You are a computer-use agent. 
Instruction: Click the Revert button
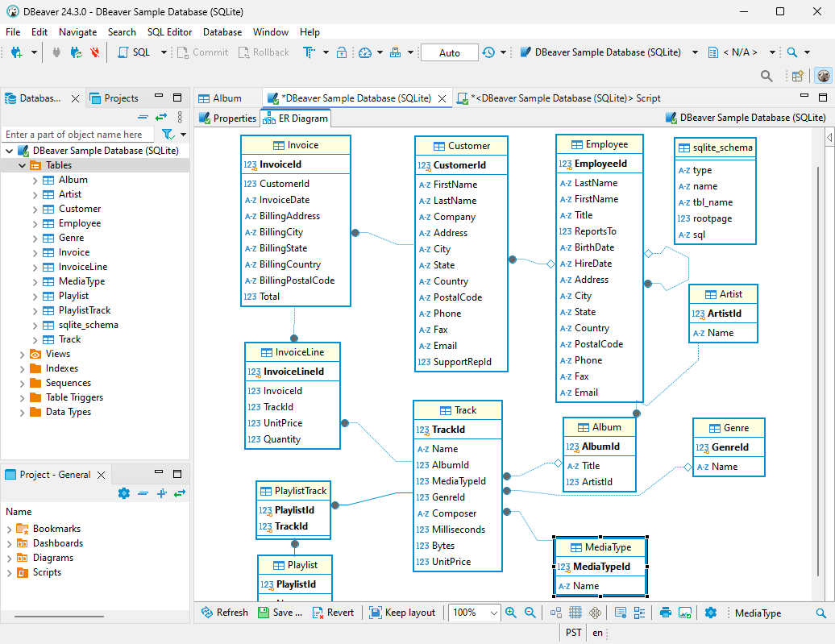pos(334,613)
